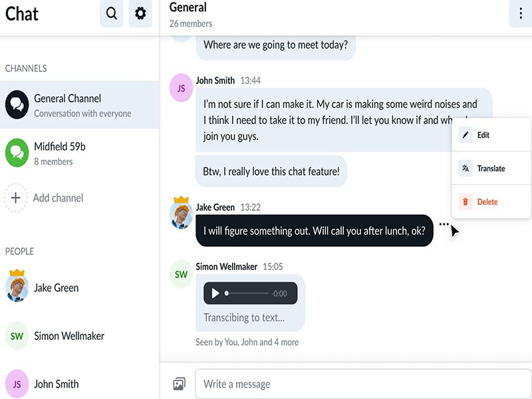
Task: Click the red trash Delete icon
Action: coord(465,201)
